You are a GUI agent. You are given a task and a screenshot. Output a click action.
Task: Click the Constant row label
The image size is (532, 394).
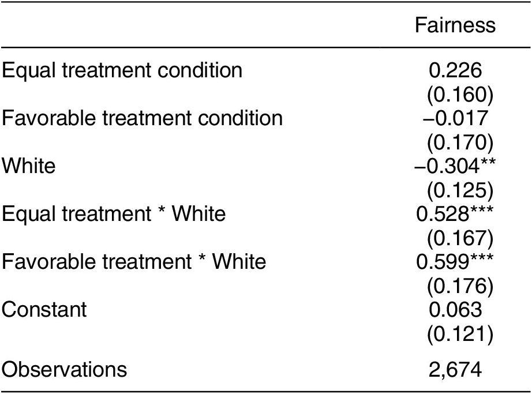[44, 310]
